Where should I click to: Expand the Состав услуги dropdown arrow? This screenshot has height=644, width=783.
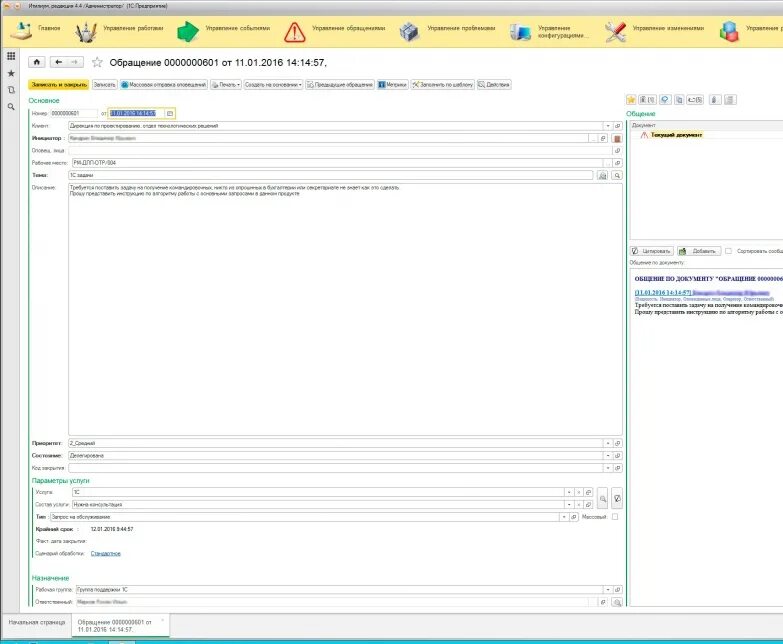point(569,505)
